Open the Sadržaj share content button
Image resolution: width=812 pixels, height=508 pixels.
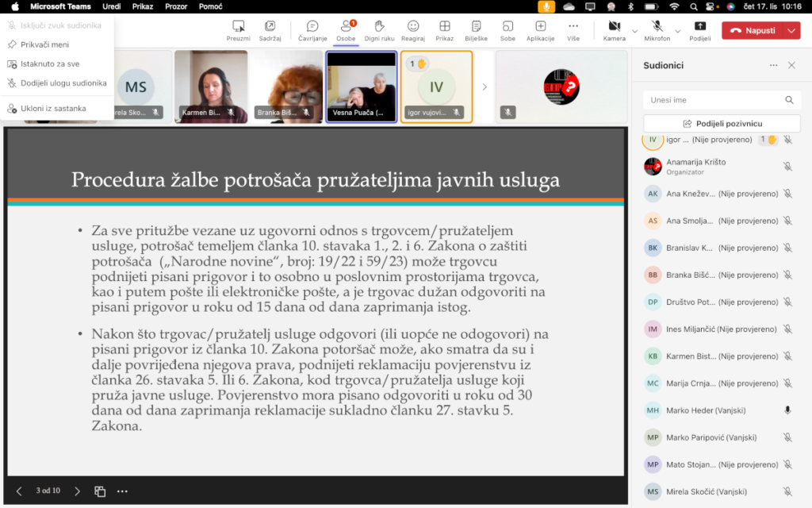tap(270, 31)
